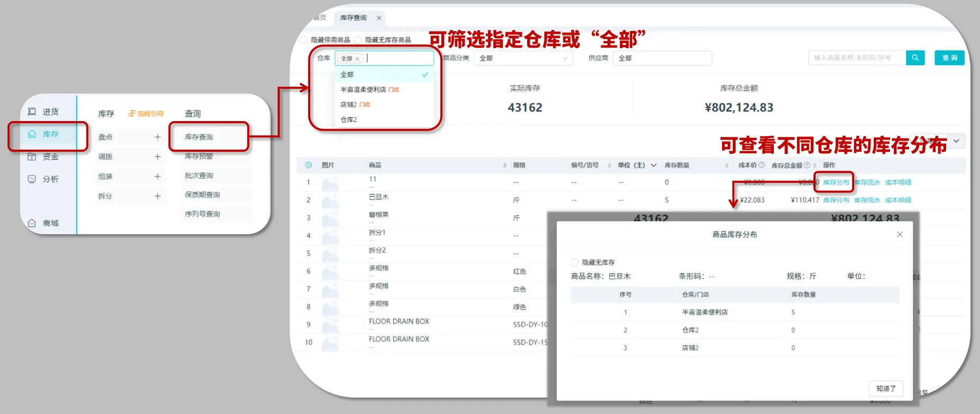Viewport: 980px width, 414px height.
Task: Sort by the 商品 column arrows
Action: point(504,165)
